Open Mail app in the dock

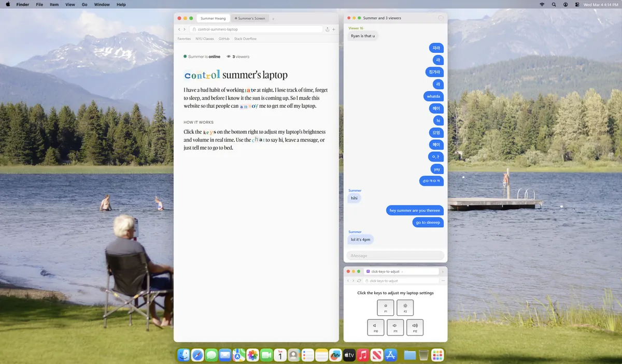(x=225, y=355)
